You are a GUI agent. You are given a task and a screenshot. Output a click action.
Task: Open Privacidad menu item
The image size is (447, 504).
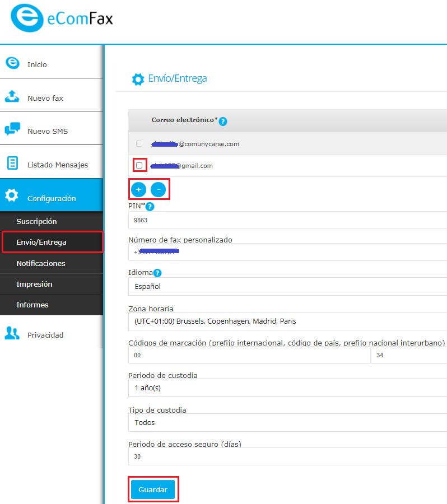pyautogui.click(x=52, y=332)
